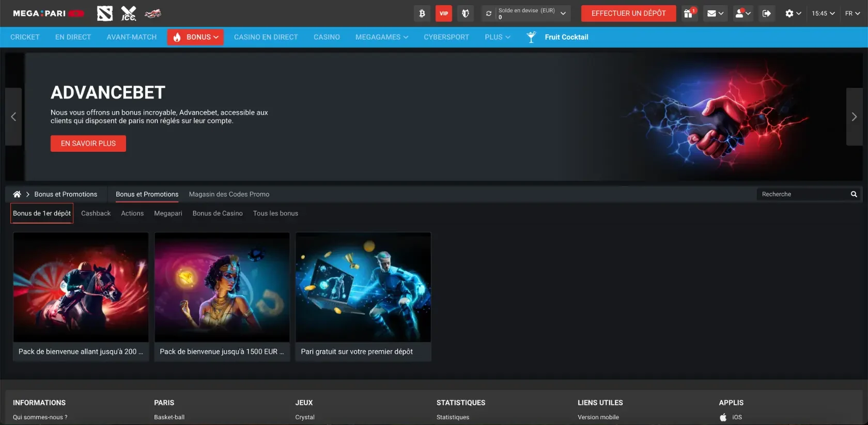Select the Megapari filter
868x425 pixels.
click(168, 213)
